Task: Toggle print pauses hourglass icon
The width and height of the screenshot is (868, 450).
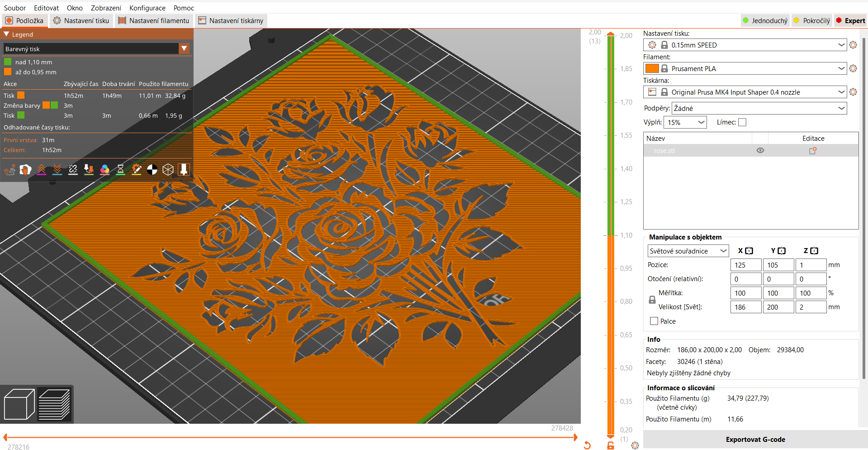Action: tap(120, 170)
